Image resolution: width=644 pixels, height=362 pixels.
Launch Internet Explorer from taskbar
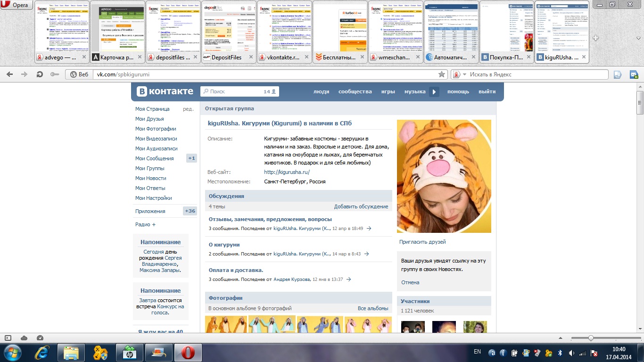click(41, 352)
